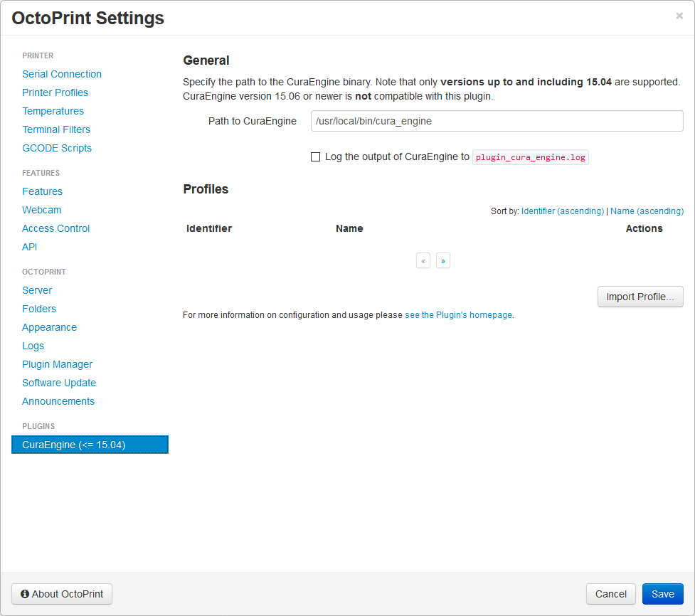Click the Profiles section heading
The height and width of the screenshot is (616, 695).
(x=206, y=189)
